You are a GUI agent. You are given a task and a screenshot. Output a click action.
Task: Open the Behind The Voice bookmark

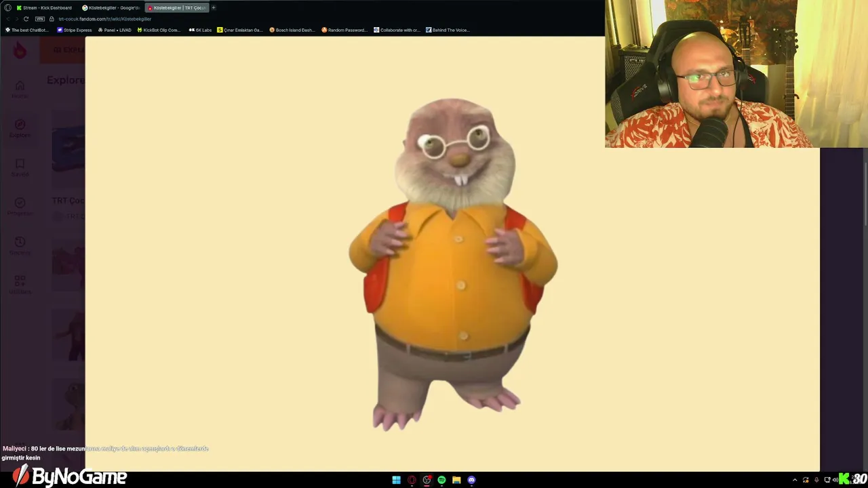pyautogui.click(x=448, y=30)
